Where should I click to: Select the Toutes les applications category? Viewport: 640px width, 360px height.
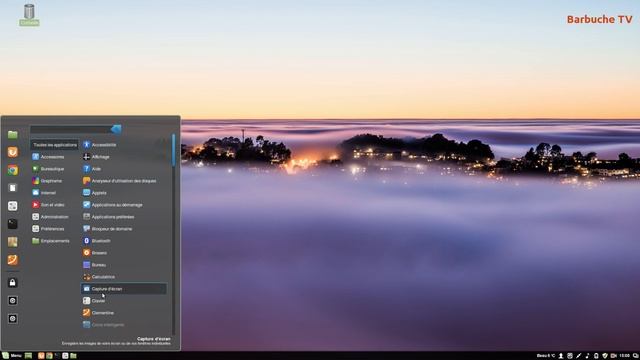(55, 145)
